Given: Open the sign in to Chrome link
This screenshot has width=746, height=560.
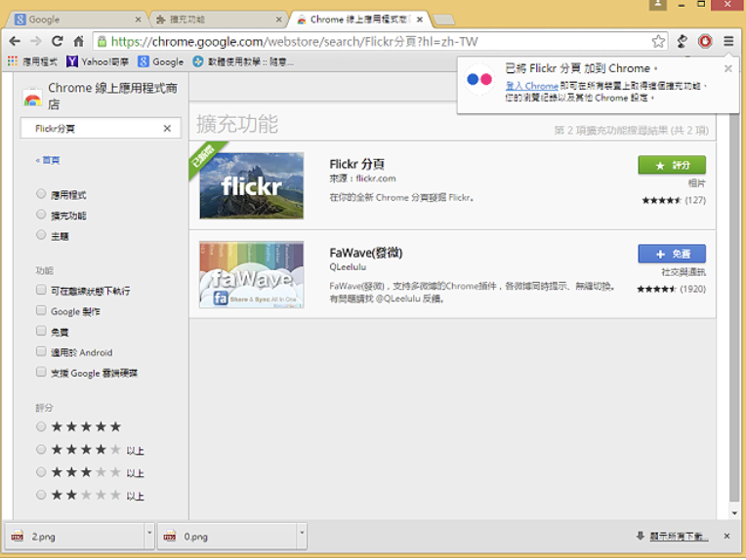Looking at the screenshot, I should pyautogui.click(x=531, y=86).
